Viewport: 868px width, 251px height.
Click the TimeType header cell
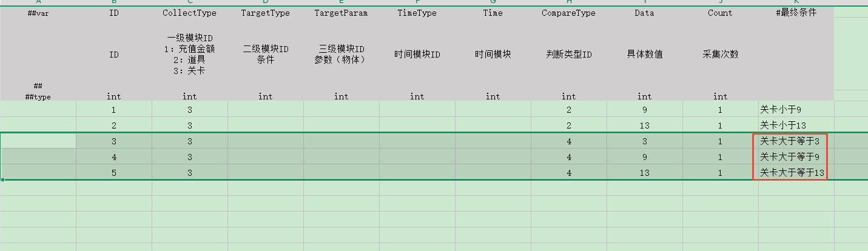click(417, 13)
